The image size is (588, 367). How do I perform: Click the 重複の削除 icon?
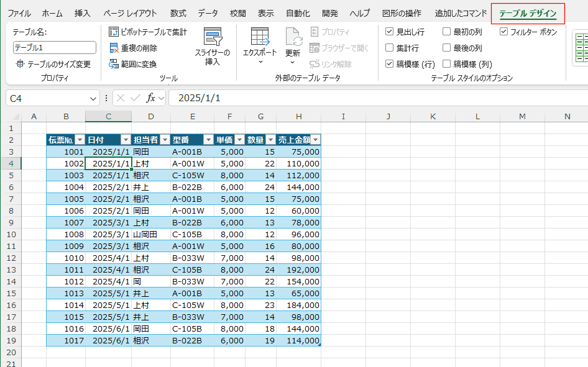pos(114,48)
